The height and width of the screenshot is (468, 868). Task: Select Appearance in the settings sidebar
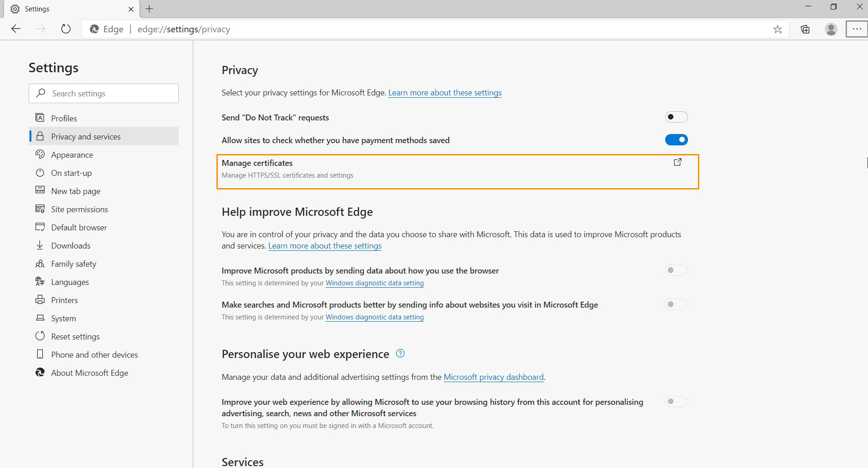click(x=72, y=155)
